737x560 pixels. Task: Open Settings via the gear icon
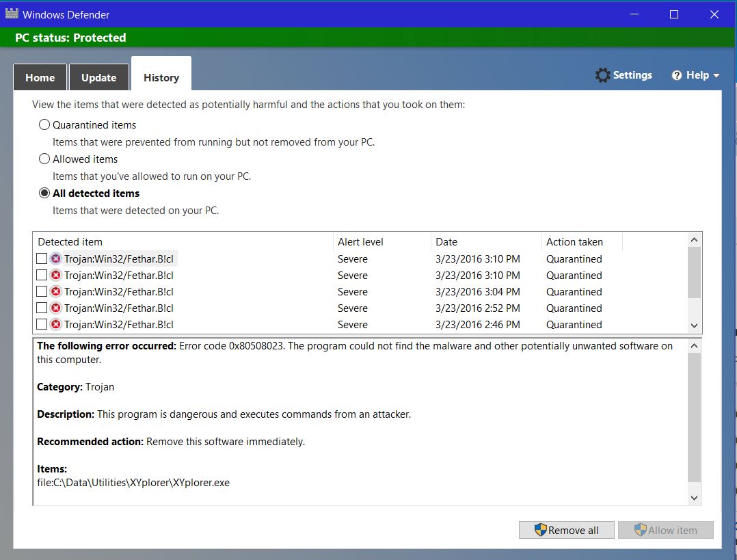tap(602, 75)
